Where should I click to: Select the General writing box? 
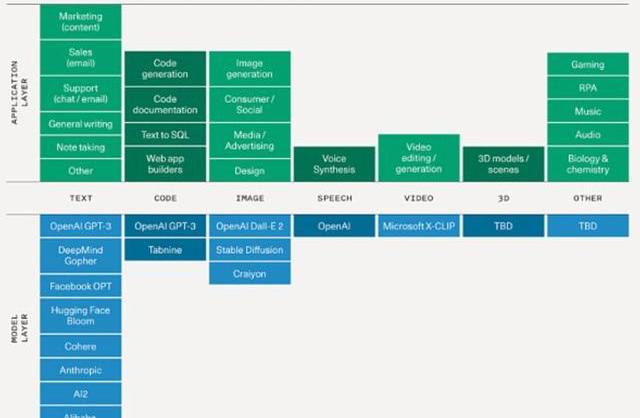point(80,124)
